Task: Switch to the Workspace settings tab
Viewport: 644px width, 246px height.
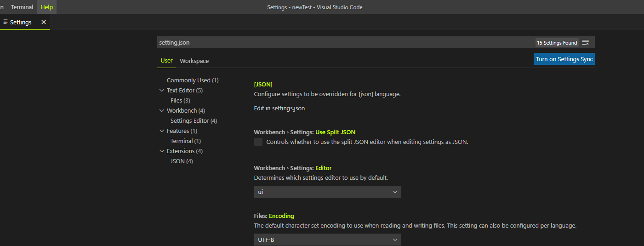Action: click(194, 61)
